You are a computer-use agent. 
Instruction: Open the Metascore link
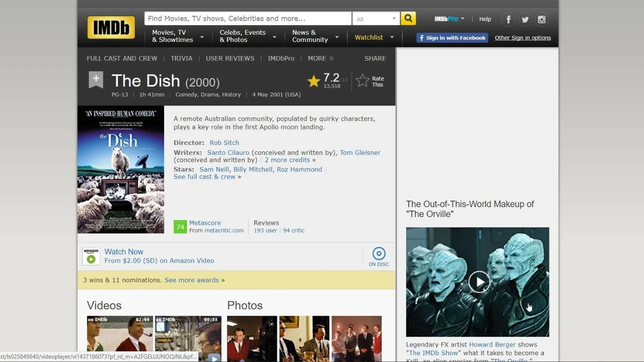click(x=205, y=223)
